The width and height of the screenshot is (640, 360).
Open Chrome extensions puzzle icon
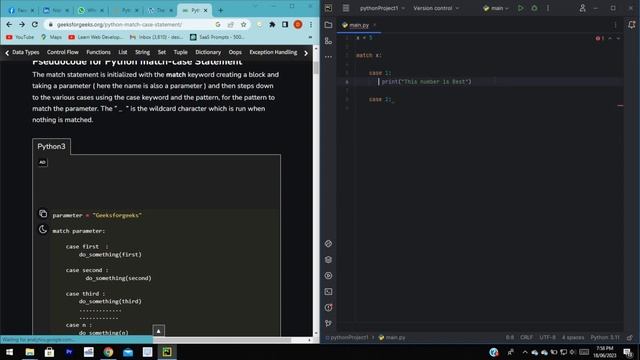pyautogui.click(x=272, y=24)
